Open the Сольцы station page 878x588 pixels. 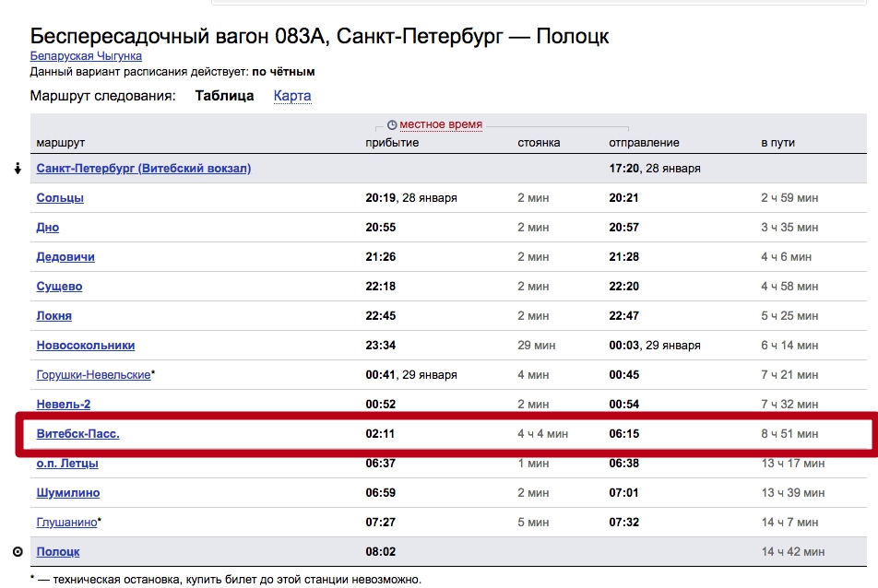(x=60, y=198)
